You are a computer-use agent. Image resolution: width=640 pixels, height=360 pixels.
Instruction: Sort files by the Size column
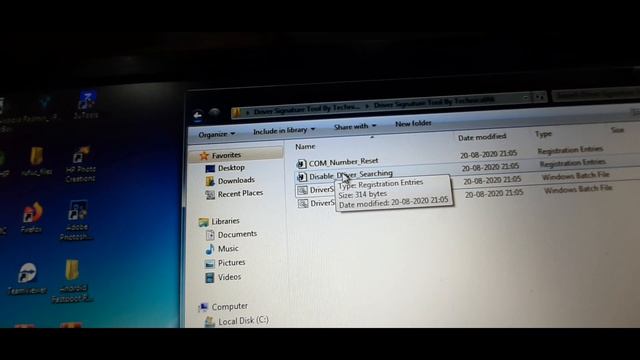coord(617,130)
